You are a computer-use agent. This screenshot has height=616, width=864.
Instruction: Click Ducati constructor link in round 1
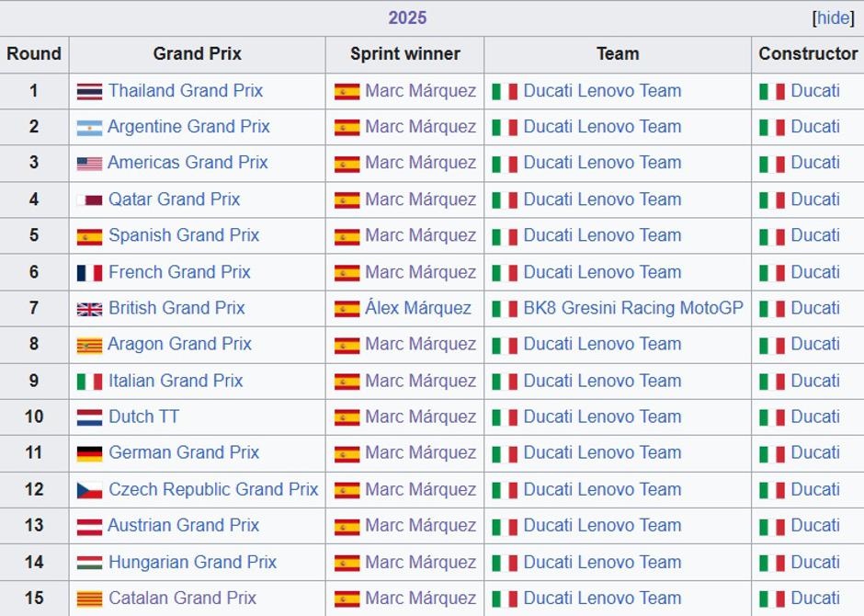click(x=814, y=90)
